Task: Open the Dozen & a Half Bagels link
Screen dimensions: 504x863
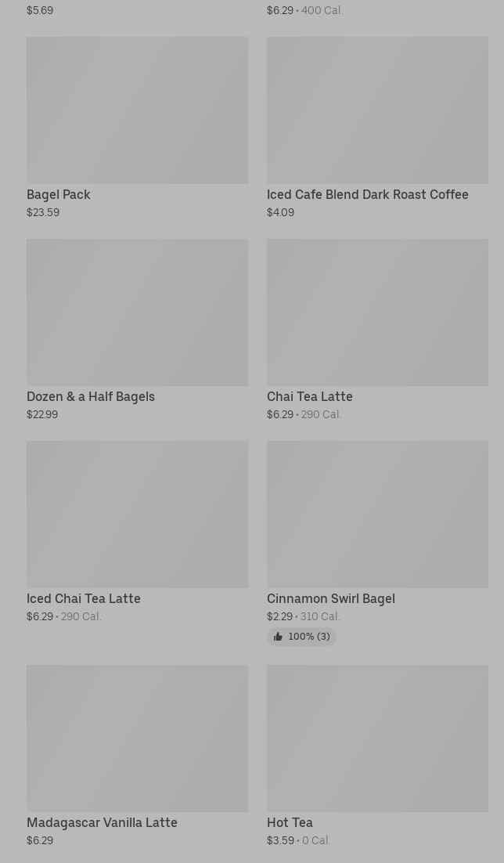Action: coord(91,397)
